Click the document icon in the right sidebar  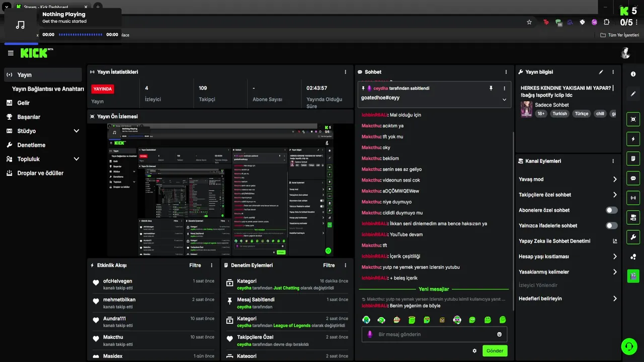[633, 159]
